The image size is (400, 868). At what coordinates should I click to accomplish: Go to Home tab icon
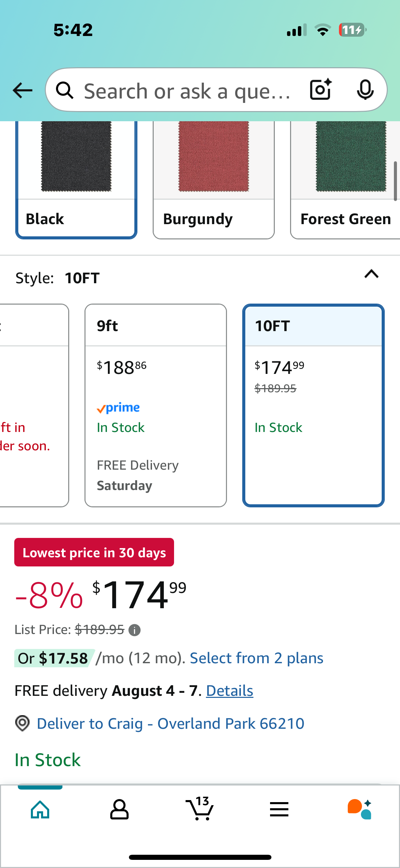pyautogui.click(x=40, y=809)
